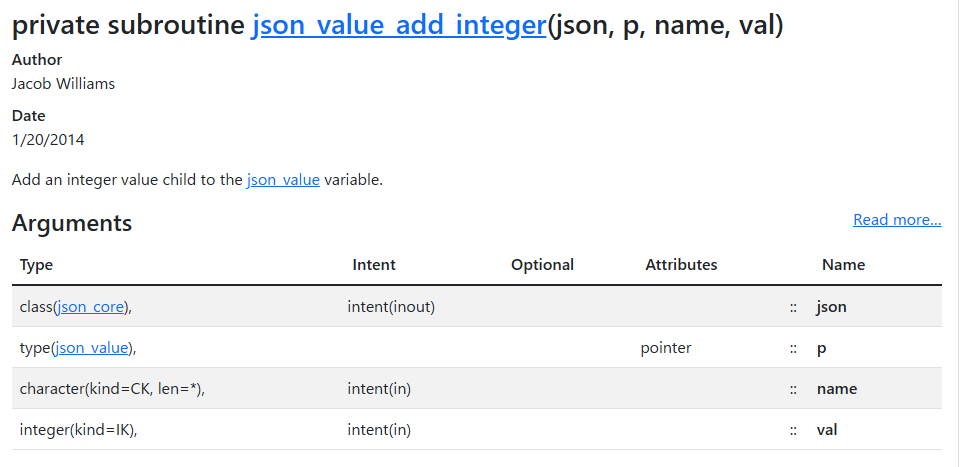Viewport: 959px width, 467px height.
Task: Click the Arguments section heading
Action: coord(72,223)
